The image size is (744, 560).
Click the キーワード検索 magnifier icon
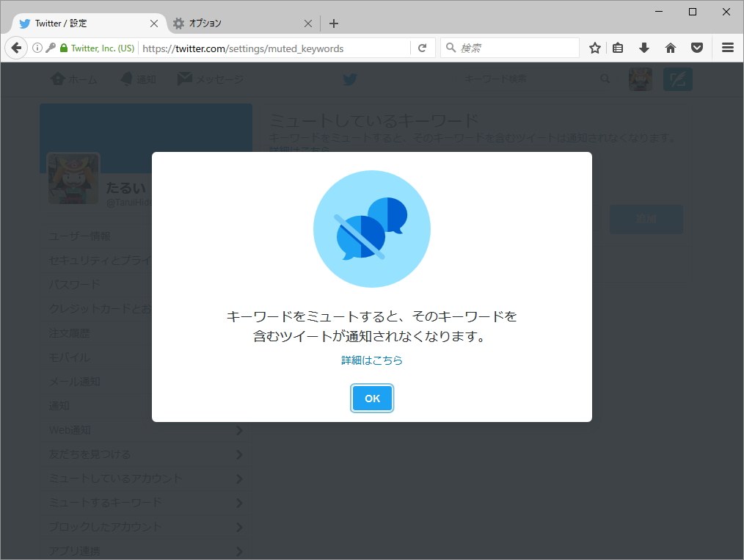(x=605, y=79)
